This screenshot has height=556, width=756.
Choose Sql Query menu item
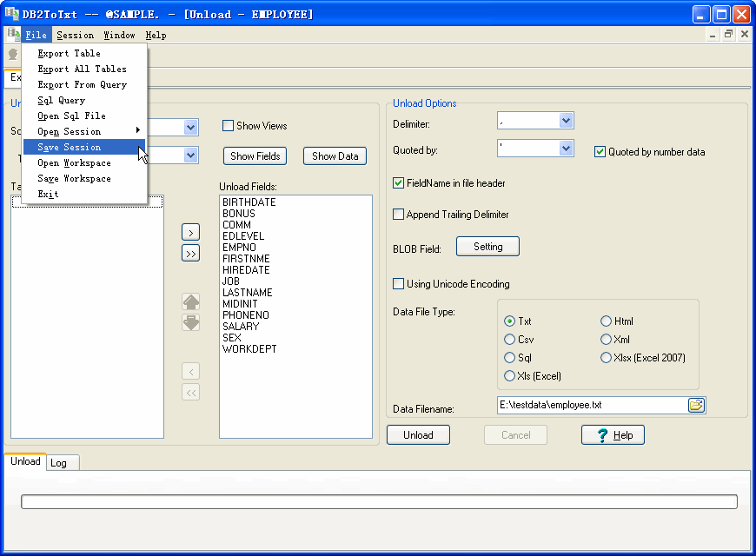pos(84,100)
